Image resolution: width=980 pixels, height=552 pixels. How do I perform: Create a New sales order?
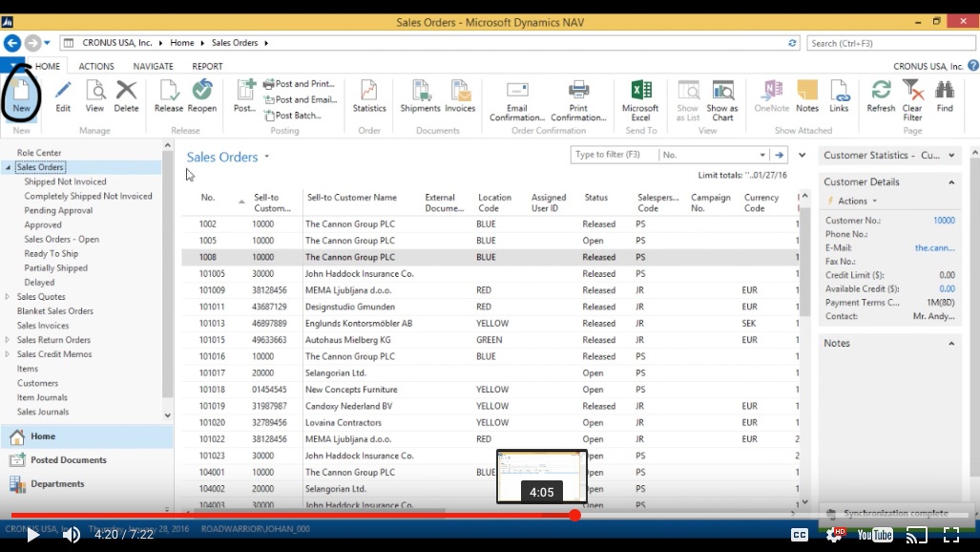point(21,96)
